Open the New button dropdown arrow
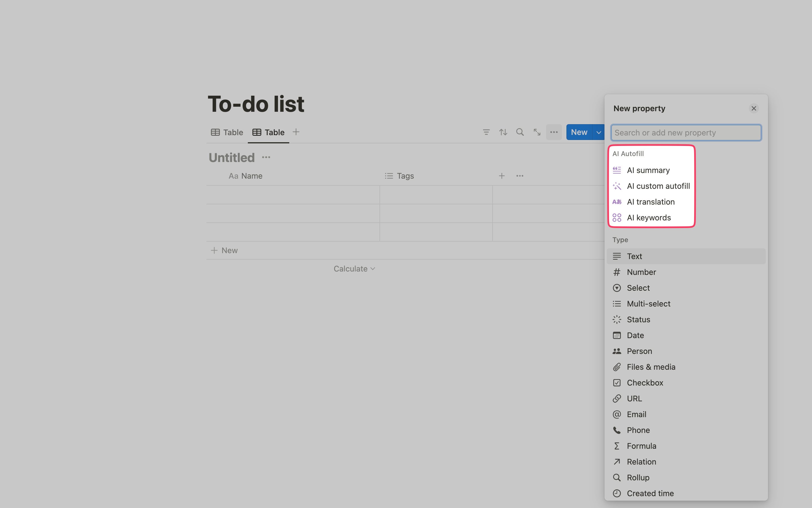This screenshot has width=812, height=508. [598, 132]
